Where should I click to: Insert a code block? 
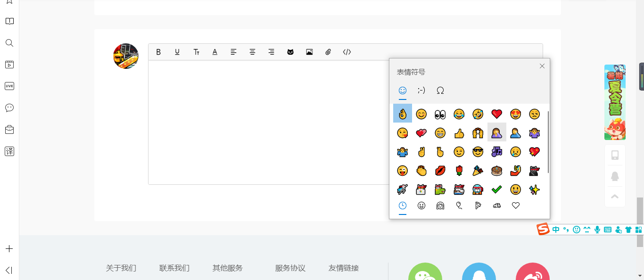coord(347,52)
